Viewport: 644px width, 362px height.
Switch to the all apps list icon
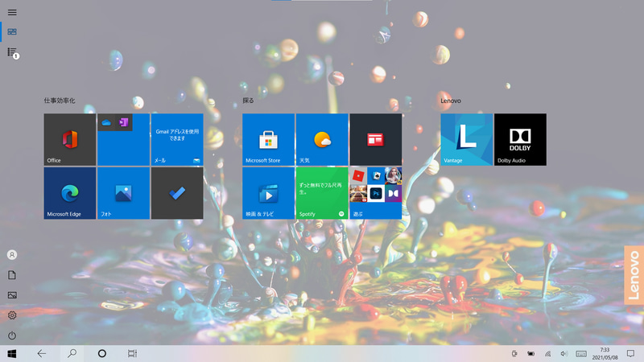12,52
